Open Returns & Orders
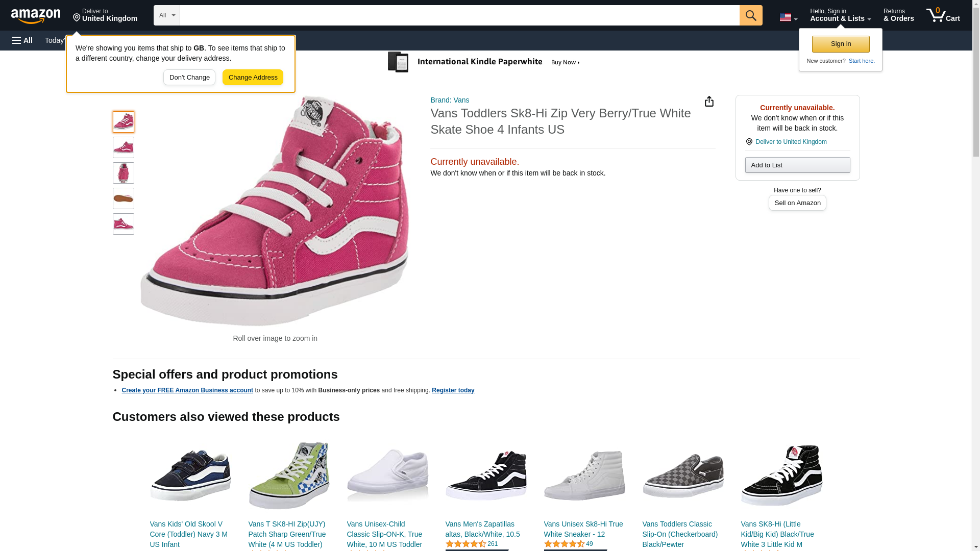 898,15
